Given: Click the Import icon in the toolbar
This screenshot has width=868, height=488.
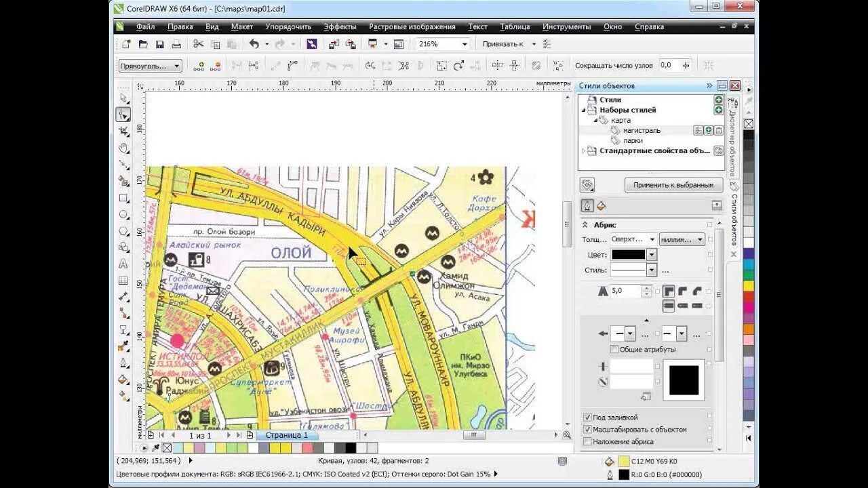Looking at the screenshot, I should [x=334, y=44].
